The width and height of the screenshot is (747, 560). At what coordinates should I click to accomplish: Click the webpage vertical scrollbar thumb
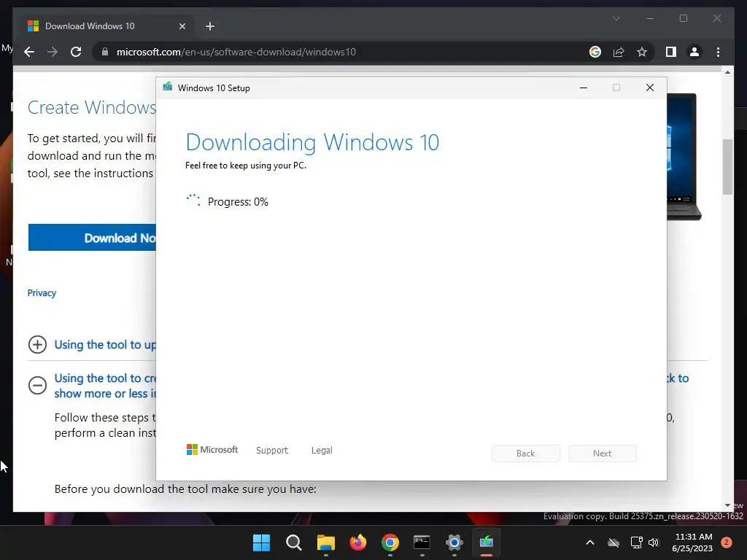coord(727,167)
